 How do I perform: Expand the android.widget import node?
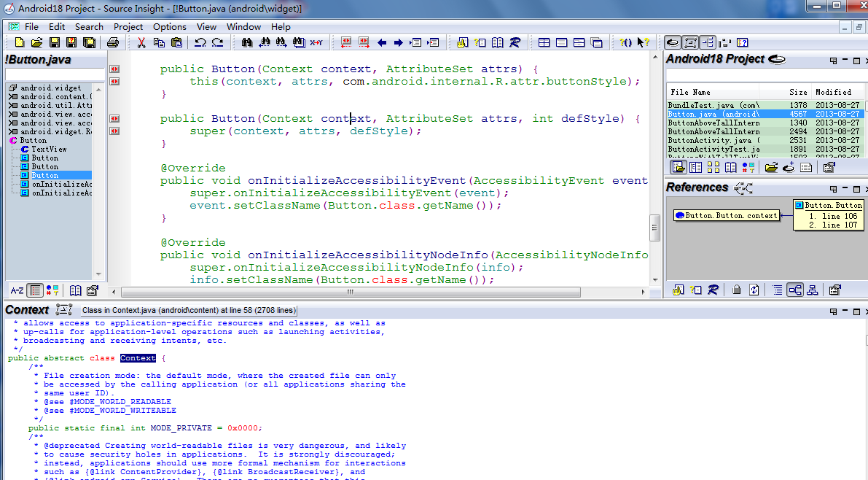12,88
